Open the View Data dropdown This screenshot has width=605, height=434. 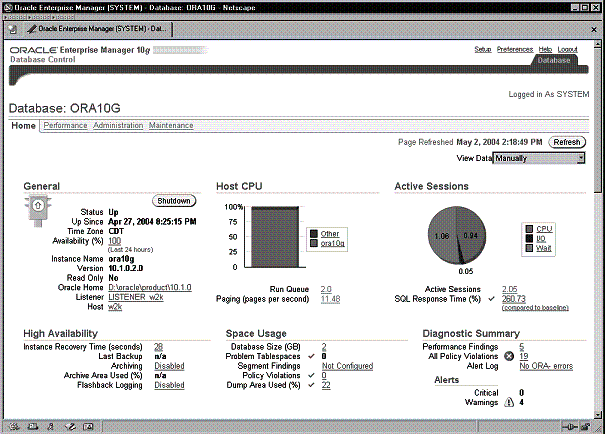539,158
